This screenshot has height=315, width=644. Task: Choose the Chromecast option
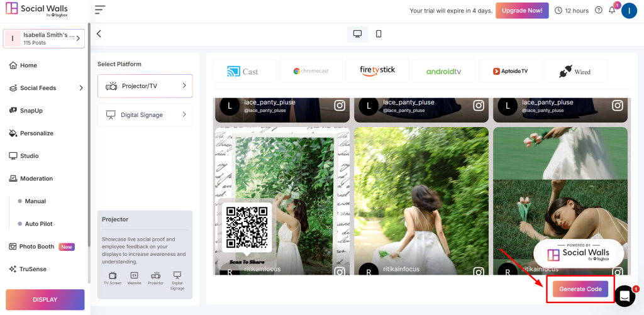tap(311, 72)
